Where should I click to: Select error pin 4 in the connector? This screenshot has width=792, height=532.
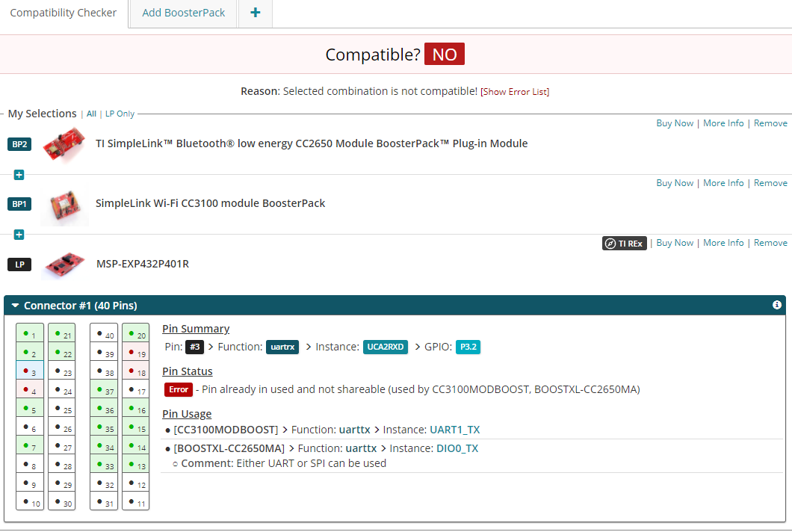(30, 389)
